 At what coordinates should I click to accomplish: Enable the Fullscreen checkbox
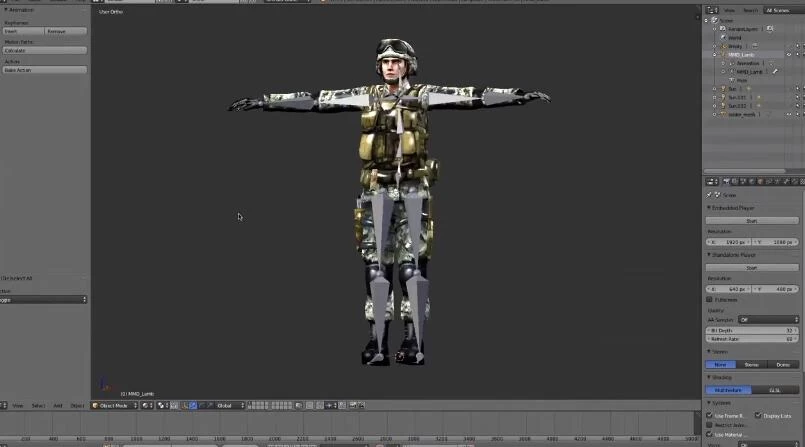[x=710, y=299]
